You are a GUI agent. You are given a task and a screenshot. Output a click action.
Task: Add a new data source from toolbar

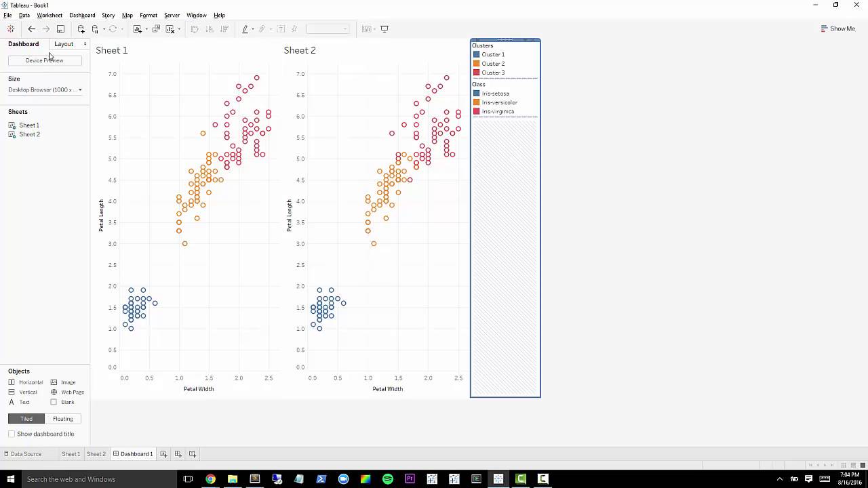click(x=81, y=28)
